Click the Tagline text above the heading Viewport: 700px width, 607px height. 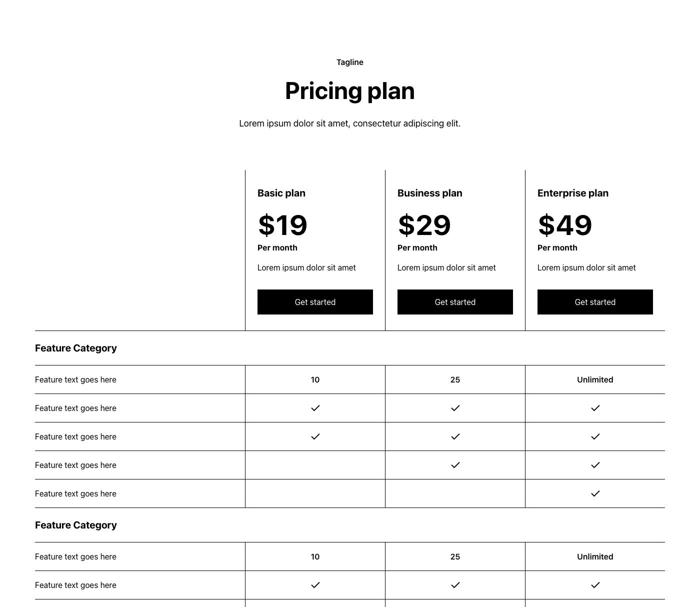click(350, 62)
